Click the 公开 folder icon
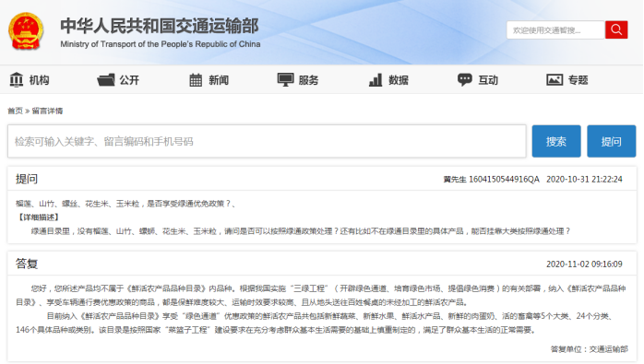Viewport: 644px width, 364px height. pos(106,79)
